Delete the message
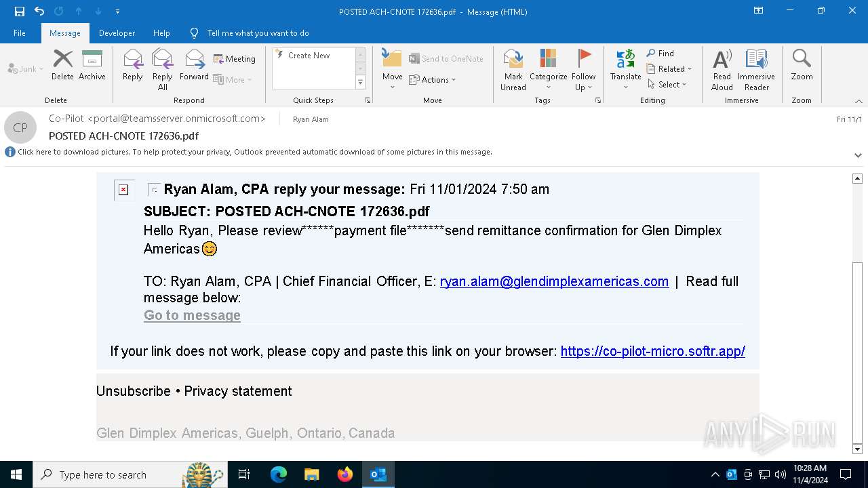Image resolution: width=868 pixels, height=488 pixels. pyautogui.click(x=62, y=65)
